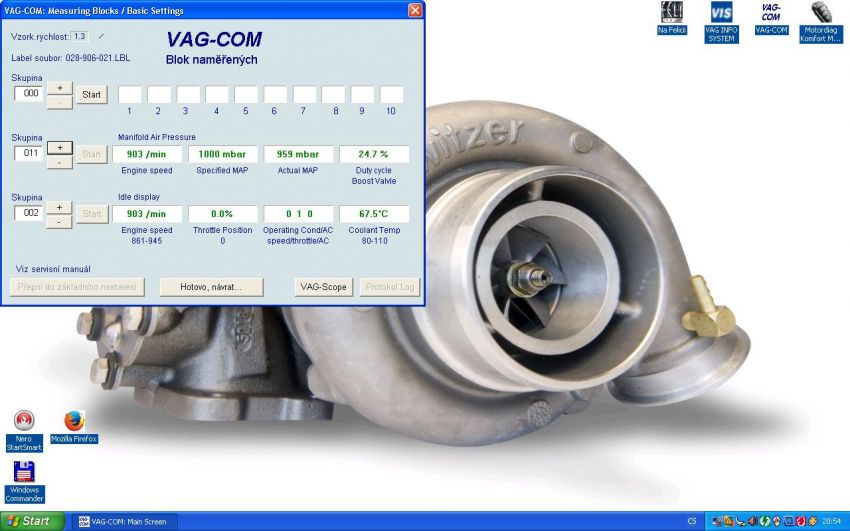
Task: Click the Windows Start button
Action: [x=33, y=521]
